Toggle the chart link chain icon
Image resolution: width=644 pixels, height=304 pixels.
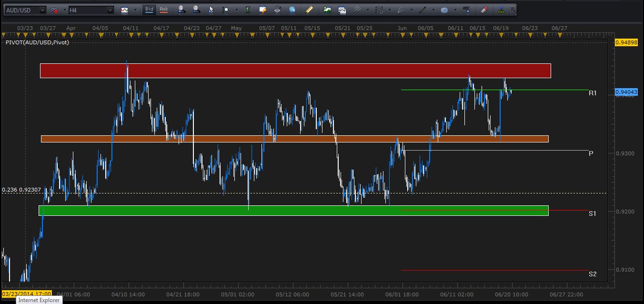[x=54, y=10]
